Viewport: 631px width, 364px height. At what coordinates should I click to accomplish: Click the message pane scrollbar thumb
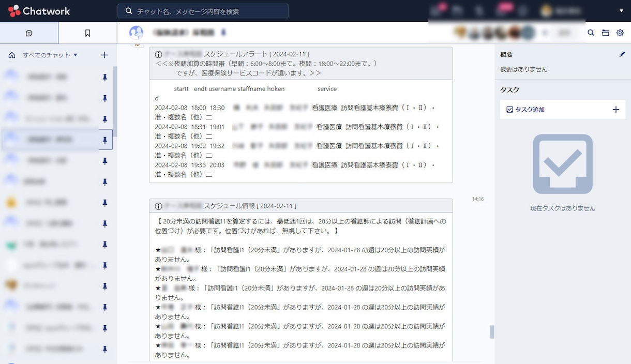click(492, 332)
